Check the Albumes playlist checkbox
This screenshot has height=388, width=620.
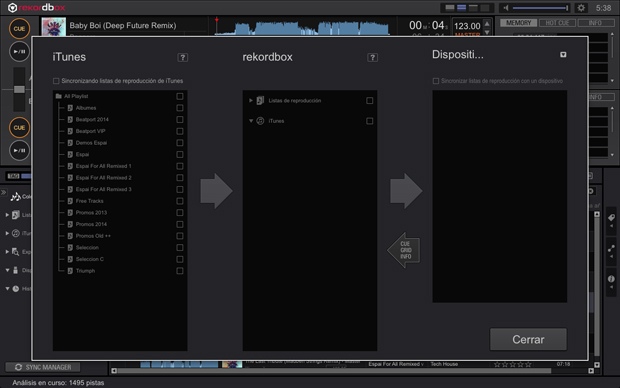(180, 108)
